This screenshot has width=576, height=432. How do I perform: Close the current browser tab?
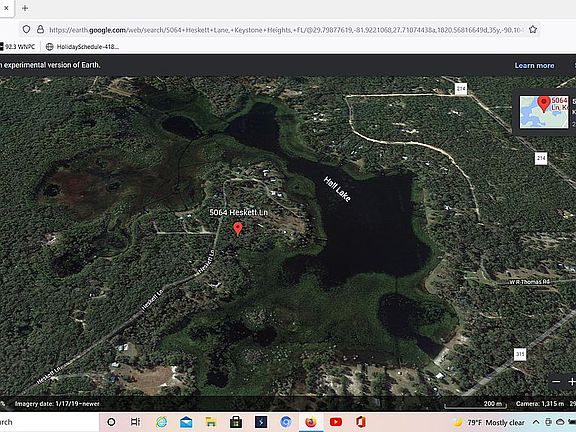pyautogui.click(x=6, y=8)
